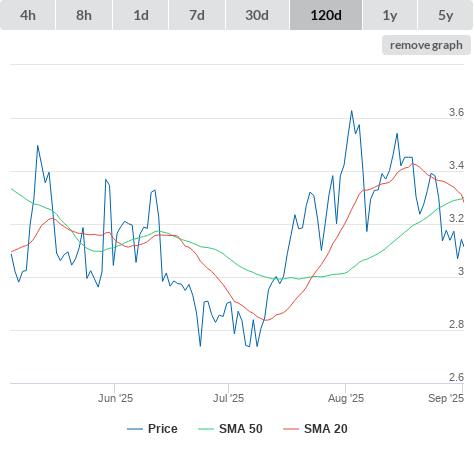Click the 2.8 y-axis value
This screenshot has height=455, width=474.
(456, 324)
